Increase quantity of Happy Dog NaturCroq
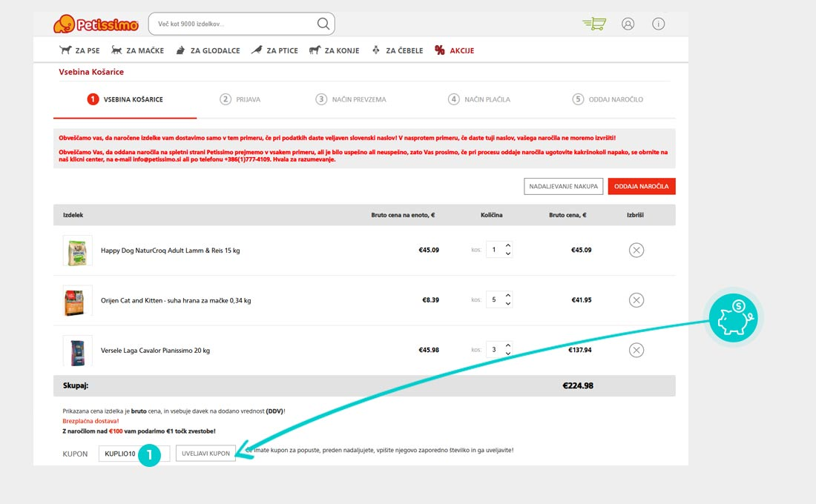 [x=507, y=245]
